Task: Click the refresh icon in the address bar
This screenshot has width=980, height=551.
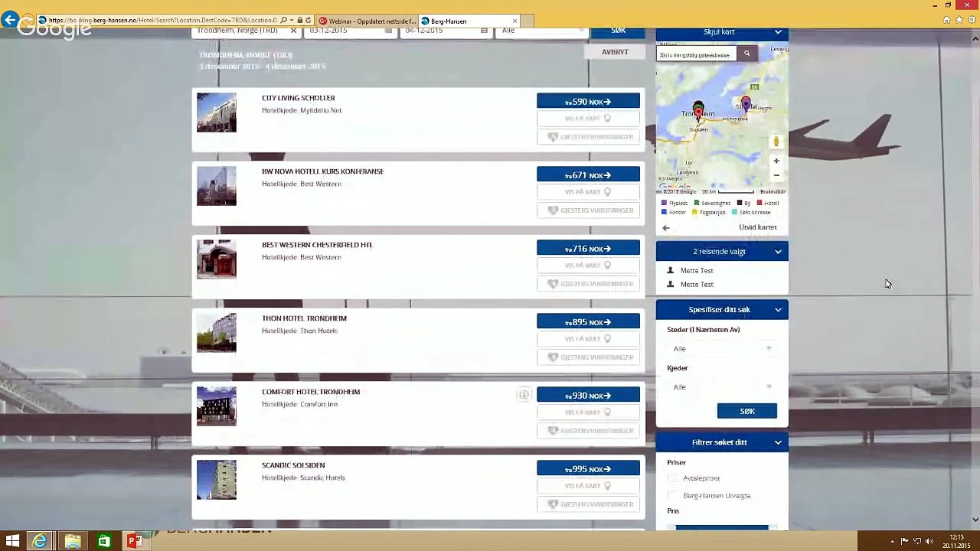Action: coord(308,21)
